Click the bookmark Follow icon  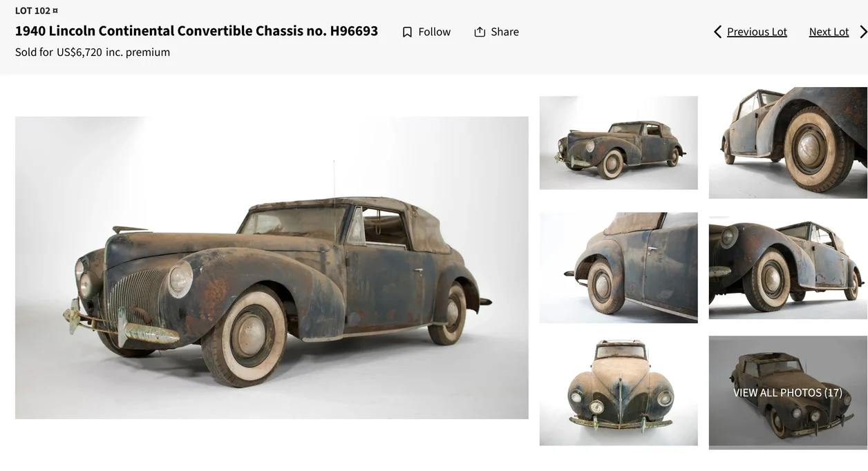coord(407,32)
